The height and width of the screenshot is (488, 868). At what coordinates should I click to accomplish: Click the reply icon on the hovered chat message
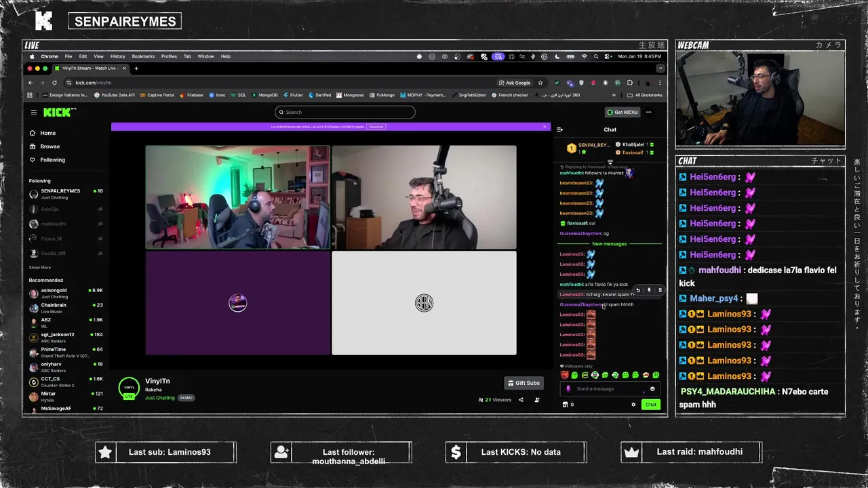pyautogui.click(x=637, y=290)
